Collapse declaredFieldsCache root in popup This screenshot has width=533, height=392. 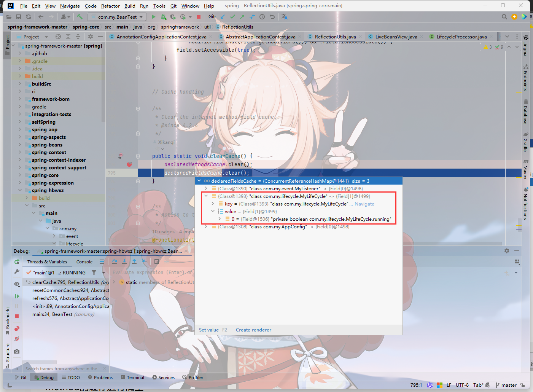(x=199, y=181)
